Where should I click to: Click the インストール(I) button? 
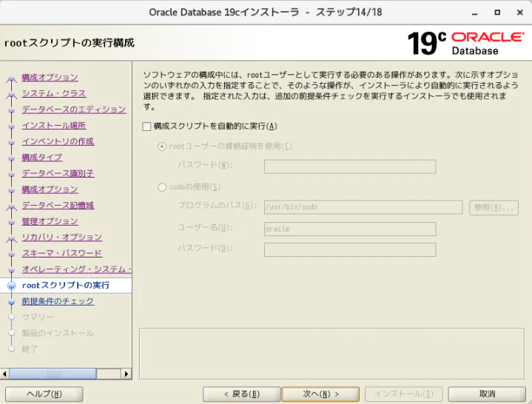[404, 394]
